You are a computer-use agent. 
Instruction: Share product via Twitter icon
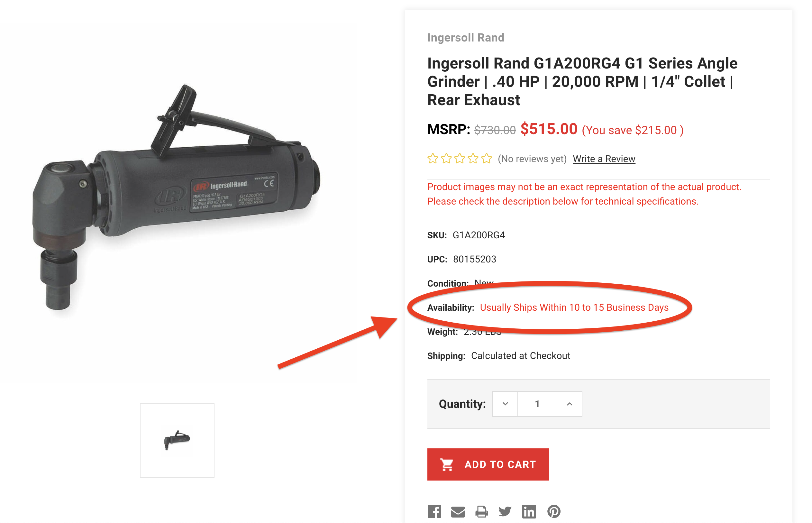(x=505, y=511)
